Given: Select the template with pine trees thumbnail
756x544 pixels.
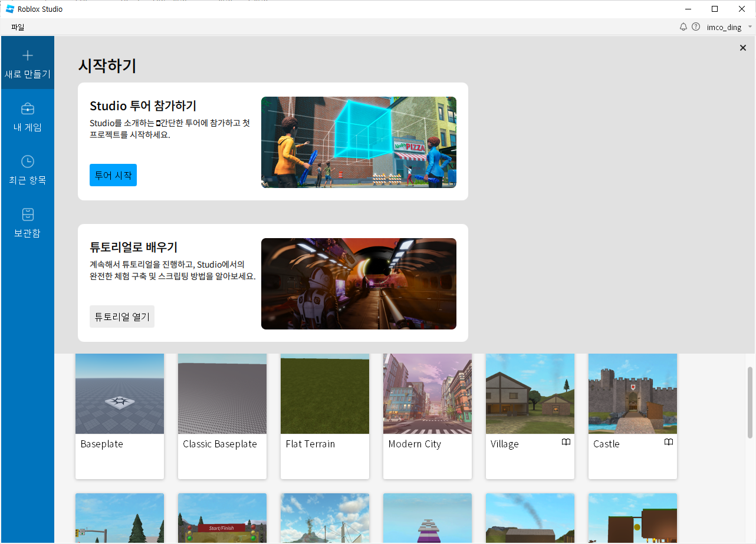Looking at the screenshot, I should pyautogui.click(x=120, y=519).
